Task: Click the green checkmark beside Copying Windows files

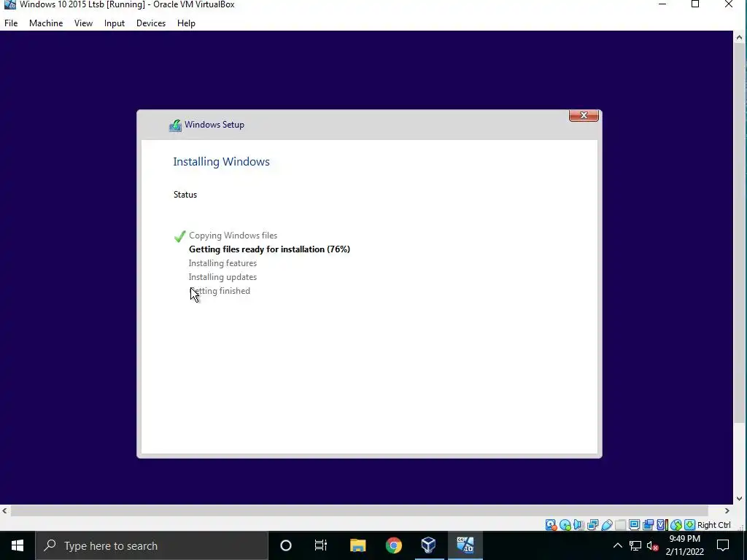Action: 179,236
